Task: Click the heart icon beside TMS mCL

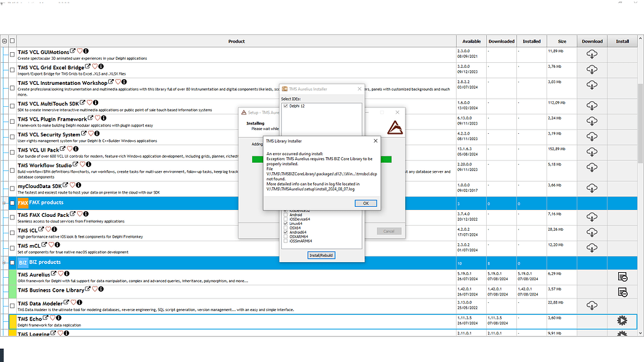Action: click(52, 245)
